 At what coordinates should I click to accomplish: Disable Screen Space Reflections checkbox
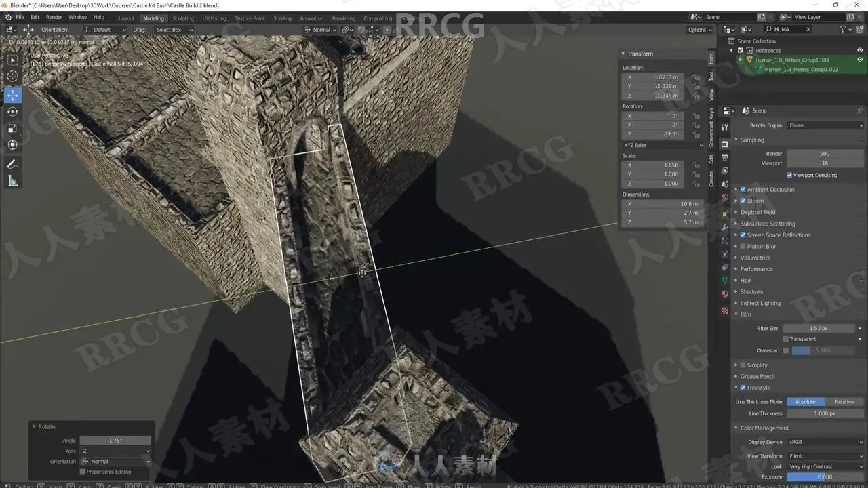(x=743, y=235)
